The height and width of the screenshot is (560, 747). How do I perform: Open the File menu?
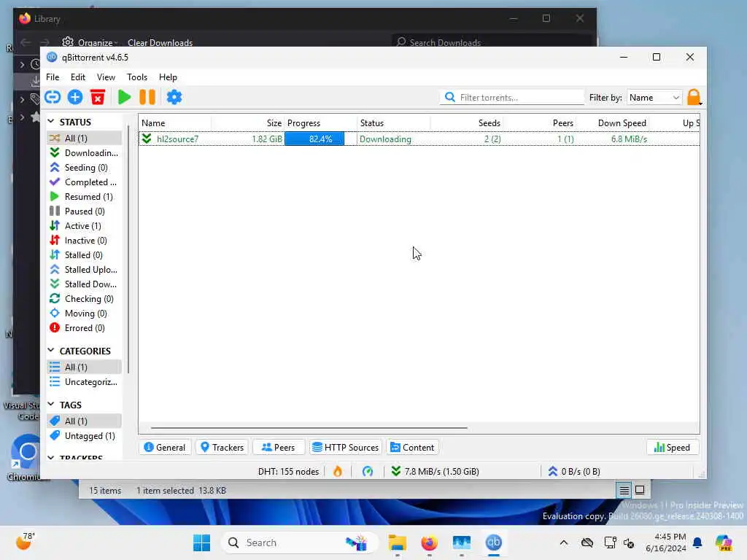53,77
